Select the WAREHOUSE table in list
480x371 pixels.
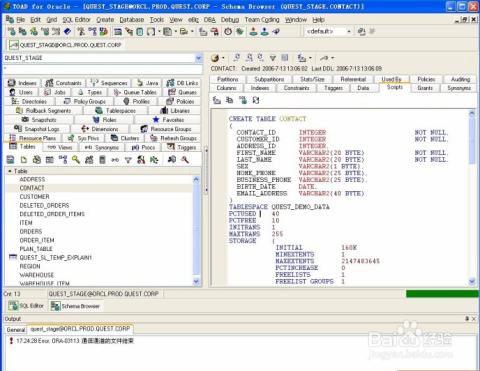coord(37,275)
